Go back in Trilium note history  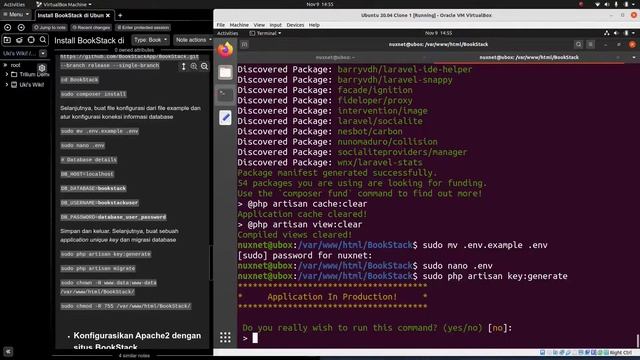pyautogui.click(x=8, y=27)
